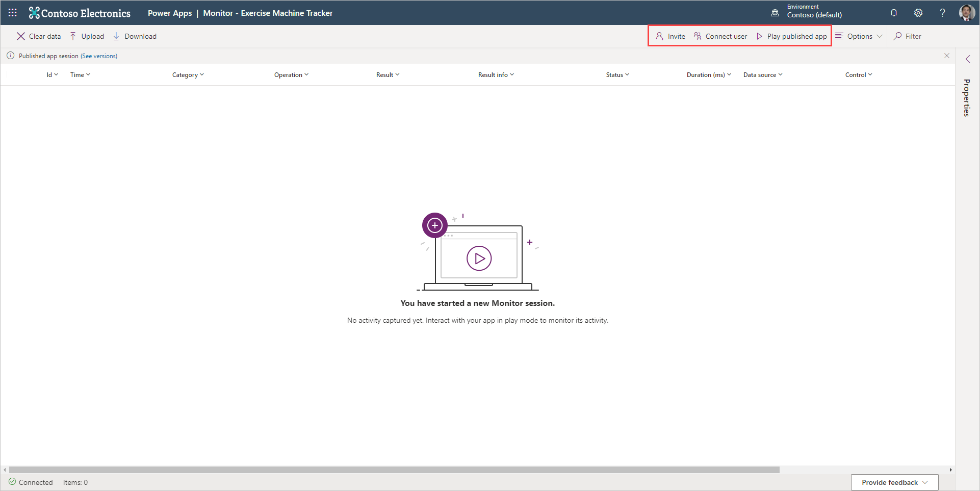Open the settings gear
The height and width of the screenshot is (491, 980).
click(918, 13)
